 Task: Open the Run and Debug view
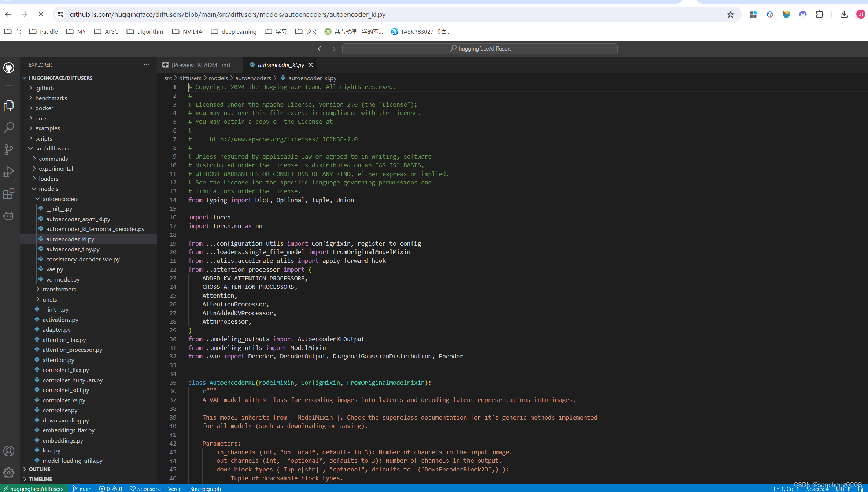[9, 171]
